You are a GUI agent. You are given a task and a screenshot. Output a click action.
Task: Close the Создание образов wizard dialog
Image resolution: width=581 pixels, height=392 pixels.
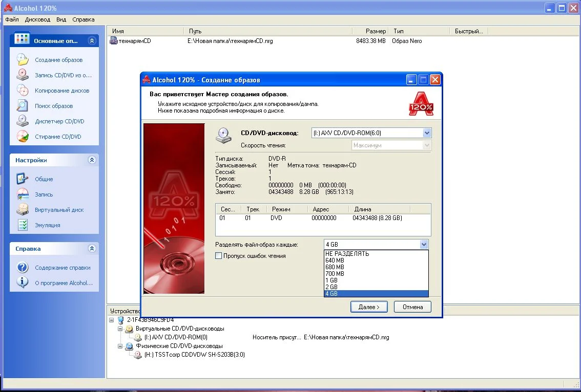point(435,80)
